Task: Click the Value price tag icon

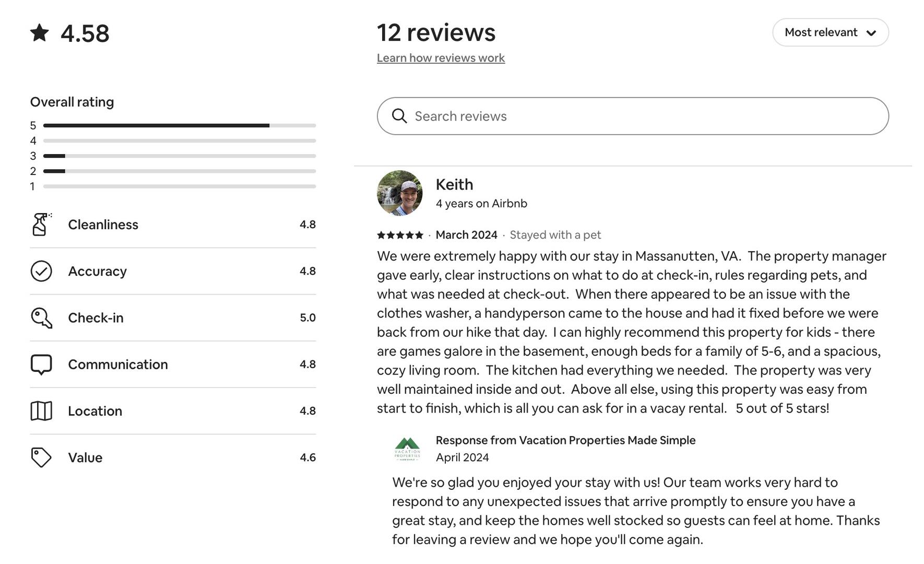Action: 41,457
